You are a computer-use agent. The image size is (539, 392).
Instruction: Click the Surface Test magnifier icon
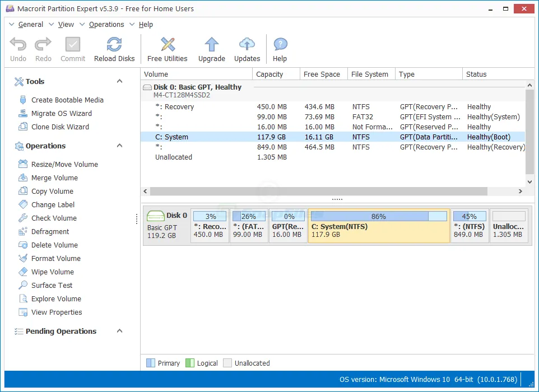coord(22,285)
